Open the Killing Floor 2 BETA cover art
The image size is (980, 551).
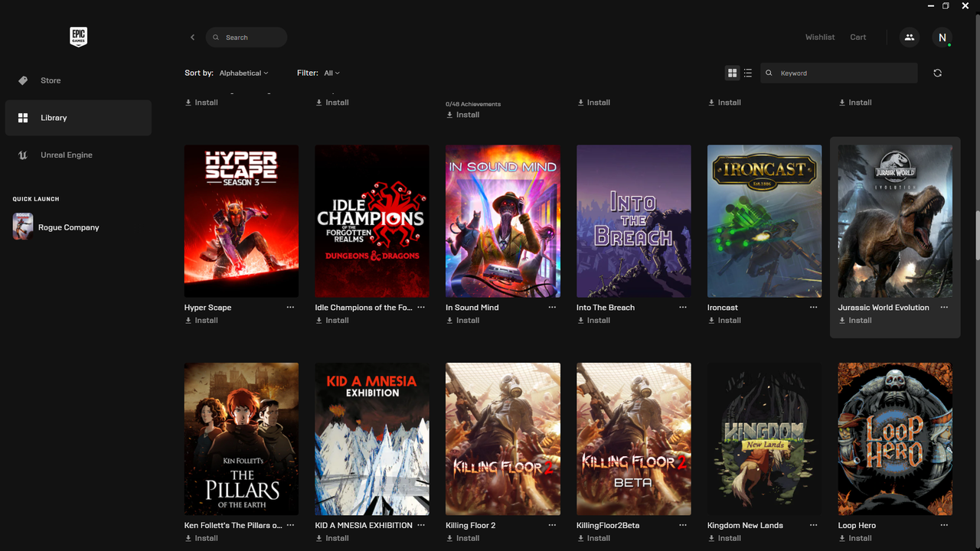point(634,439)
